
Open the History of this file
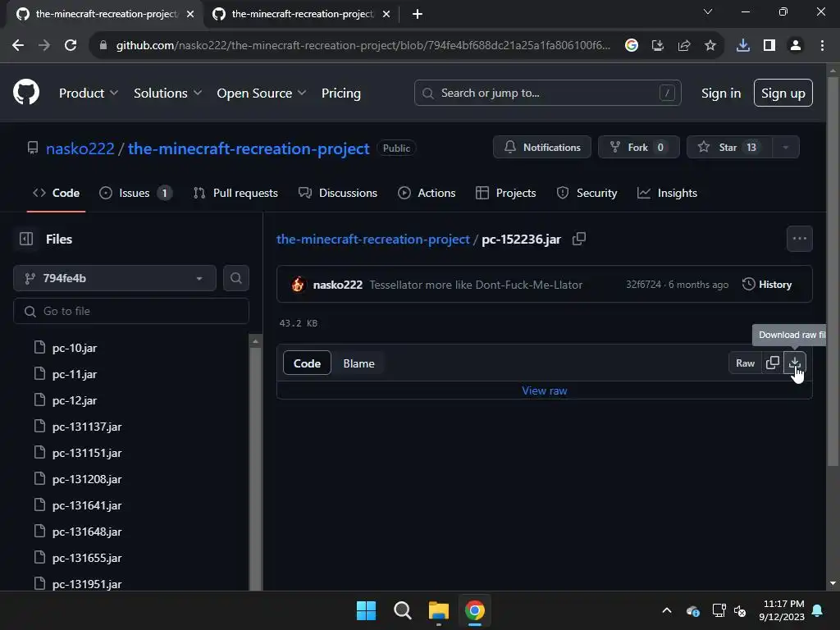pyautogui.click(x=767, y=285)
